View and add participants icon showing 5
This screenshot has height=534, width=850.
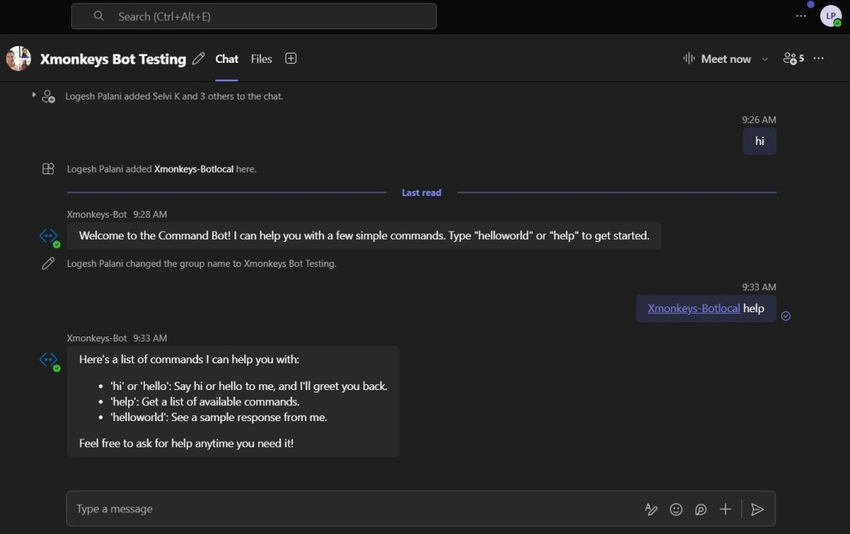793,59
